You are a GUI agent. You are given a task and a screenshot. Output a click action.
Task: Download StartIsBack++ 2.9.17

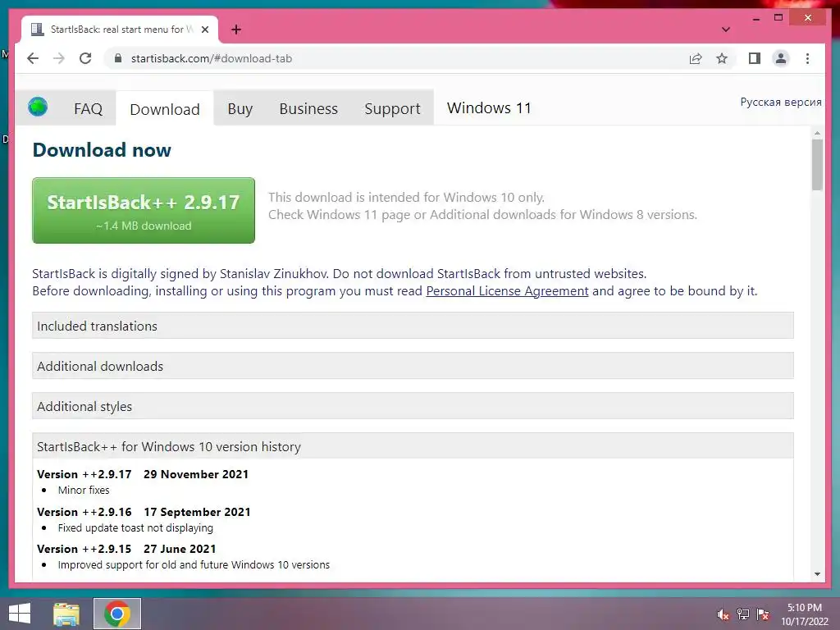click(144, 211)
